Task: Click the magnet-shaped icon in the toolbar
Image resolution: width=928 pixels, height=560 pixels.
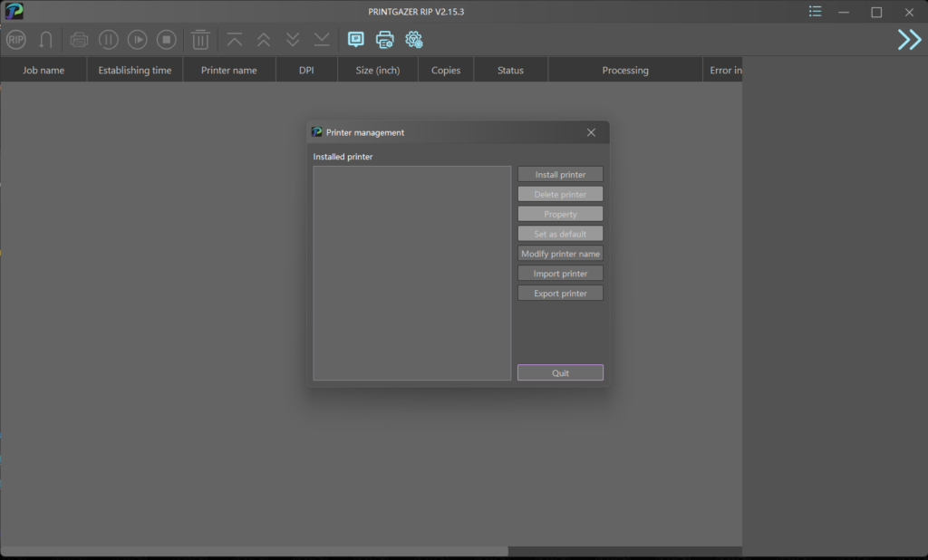Action: tap(45, 40)
